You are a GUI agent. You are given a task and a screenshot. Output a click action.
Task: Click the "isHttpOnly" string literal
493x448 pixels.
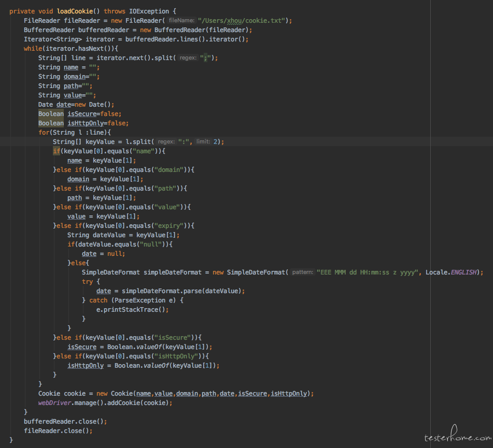click(x=176, y=356)
